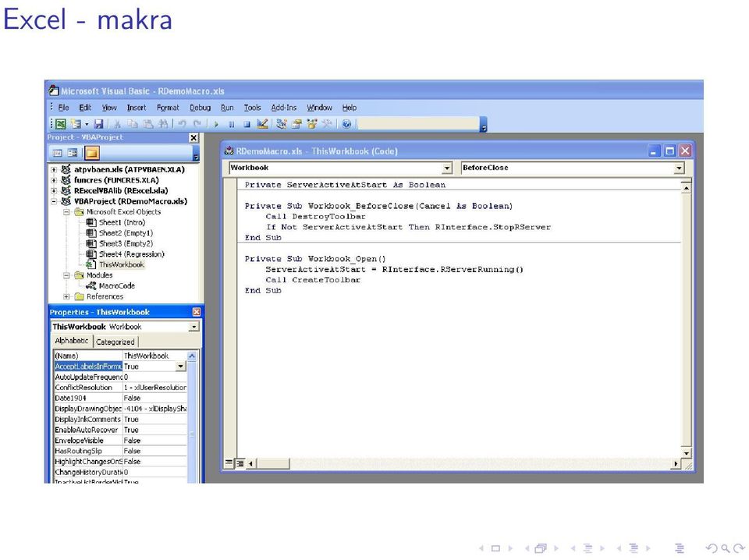Open Project Explorer toolbar icon
This screenshot has height=560, width=749.
pyautogui.click(x=282, y=124)
